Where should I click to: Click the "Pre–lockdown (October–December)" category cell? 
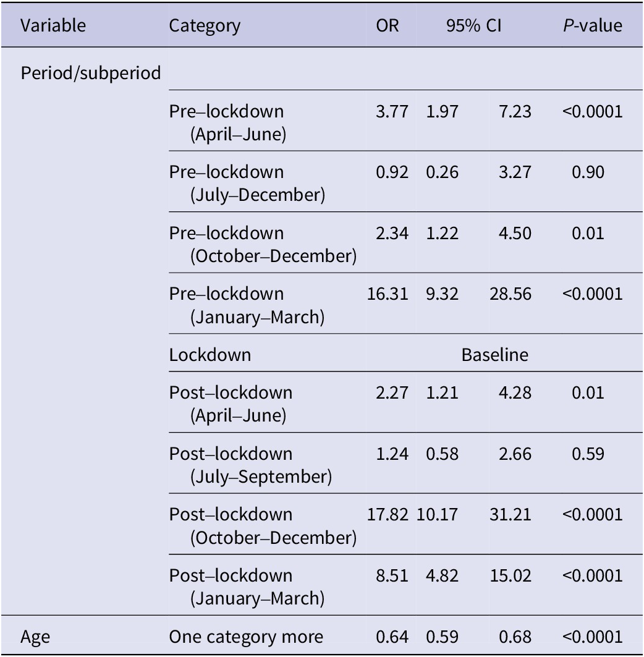(263, 244)
